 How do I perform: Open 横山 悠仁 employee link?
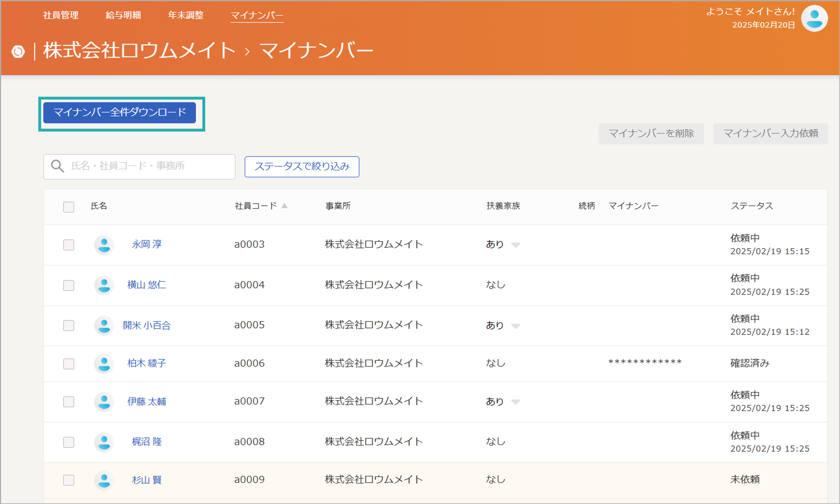[147, 285]
